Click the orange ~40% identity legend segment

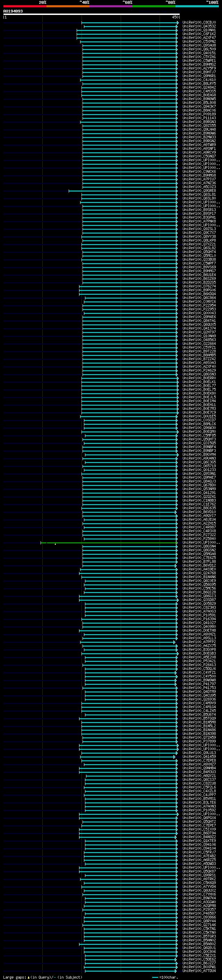pyautogui.click(x=68, y=6)
